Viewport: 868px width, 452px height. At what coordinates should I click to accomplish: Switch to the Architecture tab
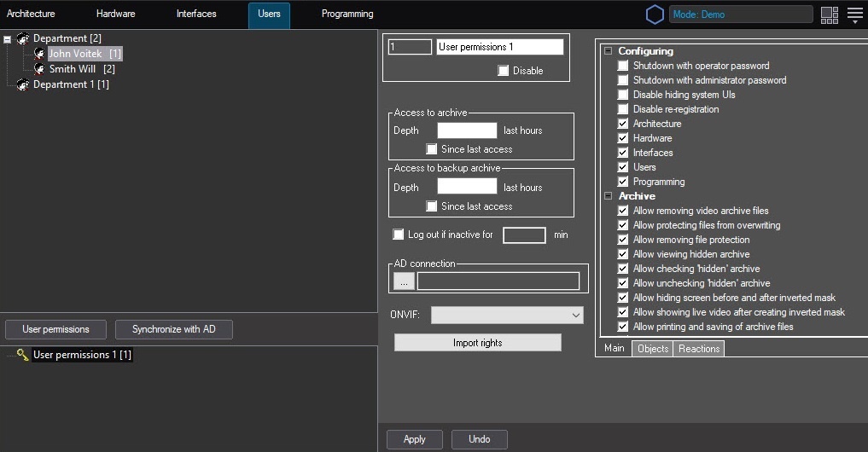coord(31,14)
